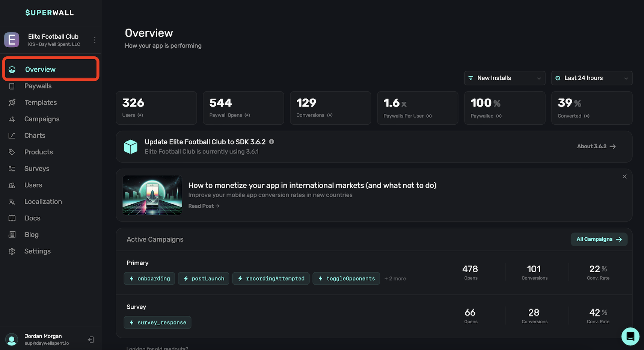Image resolution: width=644 pixels, height=350 pixels.
Task: Click the info indicator beside Paywall Opens
Action: 247,115
